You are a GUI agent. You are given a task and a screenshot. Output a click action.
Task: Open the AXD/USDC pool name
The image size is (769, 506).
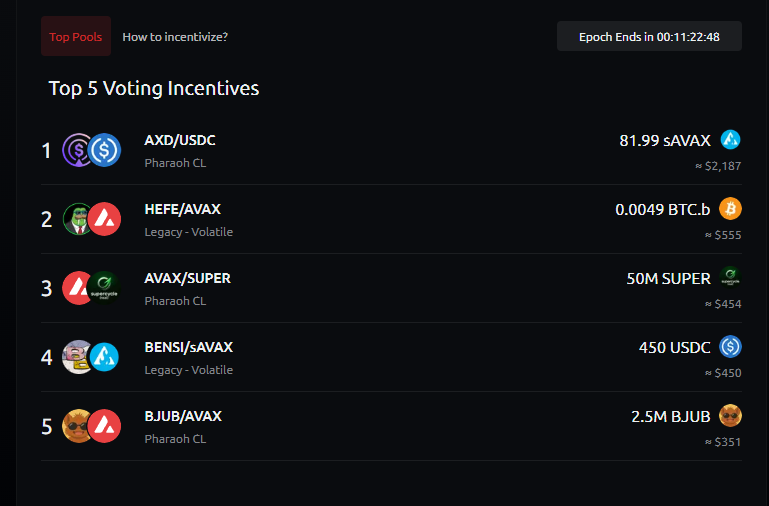[180, 140]
